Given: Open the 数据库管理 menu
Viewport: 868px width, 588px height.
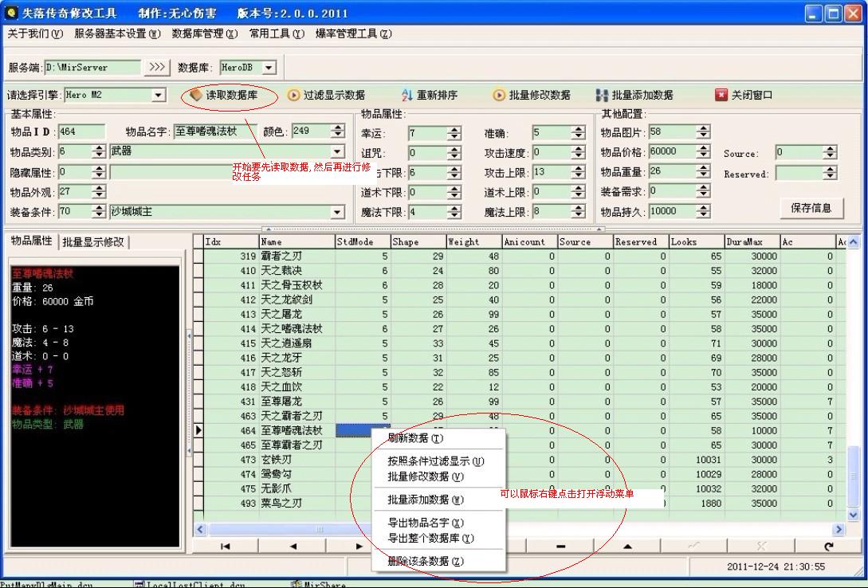Looking at the screenshot, I should tap(204, 33).
